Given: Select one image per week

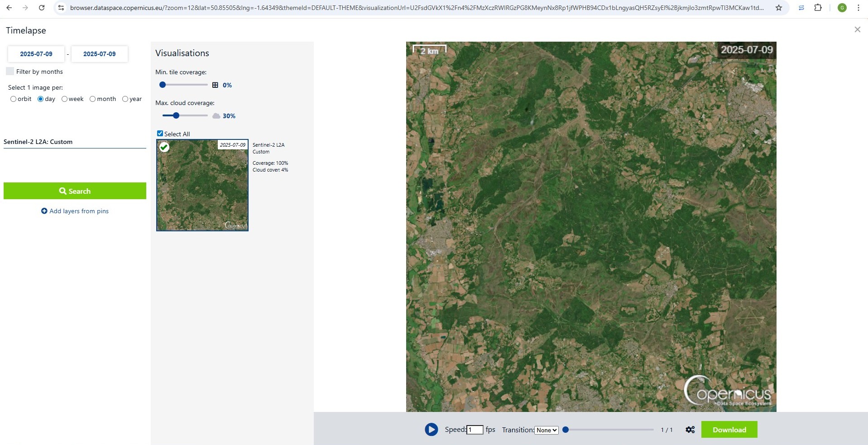Looking at the screenshot, I should pos(64,99).
